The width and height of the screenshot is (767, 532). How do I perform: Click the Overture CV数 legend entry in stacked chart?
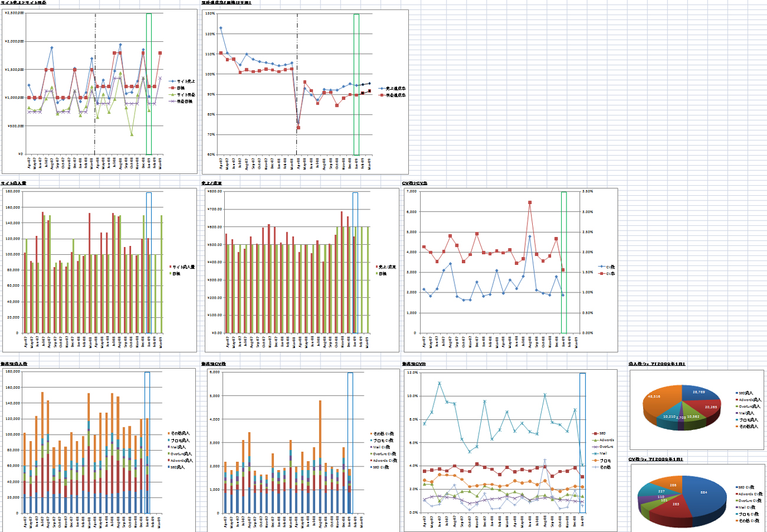(384, 454)
